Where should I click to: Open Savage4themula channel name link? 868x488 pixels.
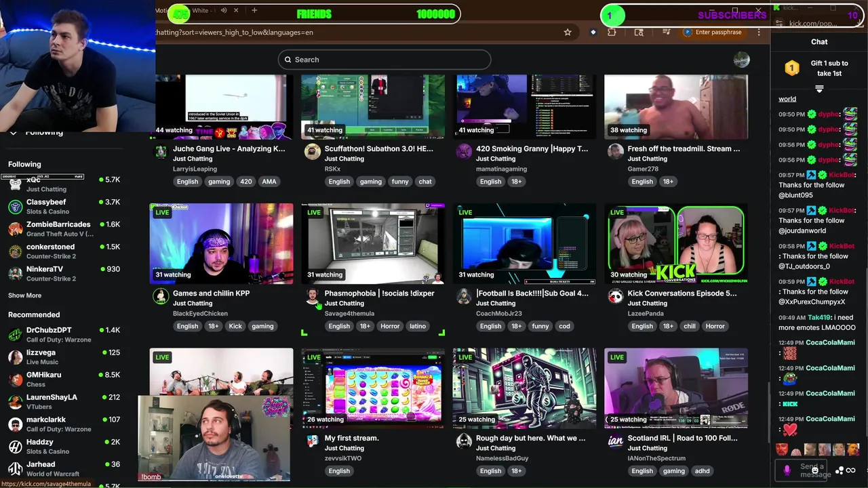click(x=349, y=314)
